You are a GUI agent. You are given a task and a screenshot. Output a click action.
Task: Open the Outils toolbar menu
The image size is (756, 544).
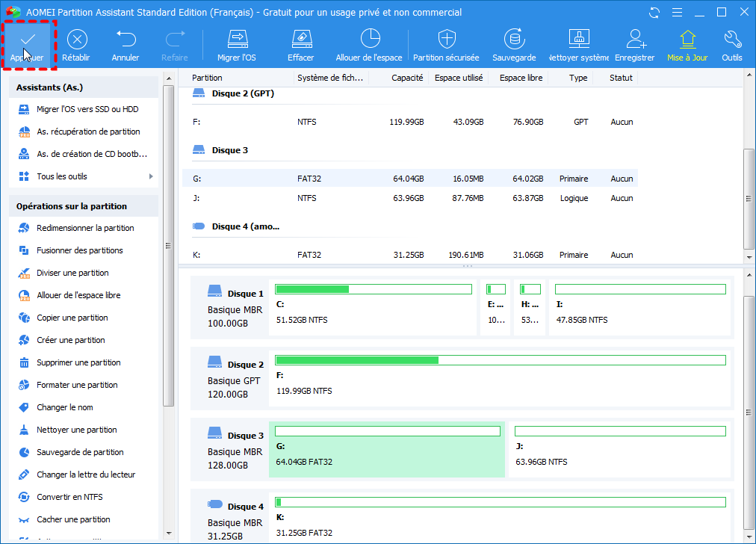[732, 43]
